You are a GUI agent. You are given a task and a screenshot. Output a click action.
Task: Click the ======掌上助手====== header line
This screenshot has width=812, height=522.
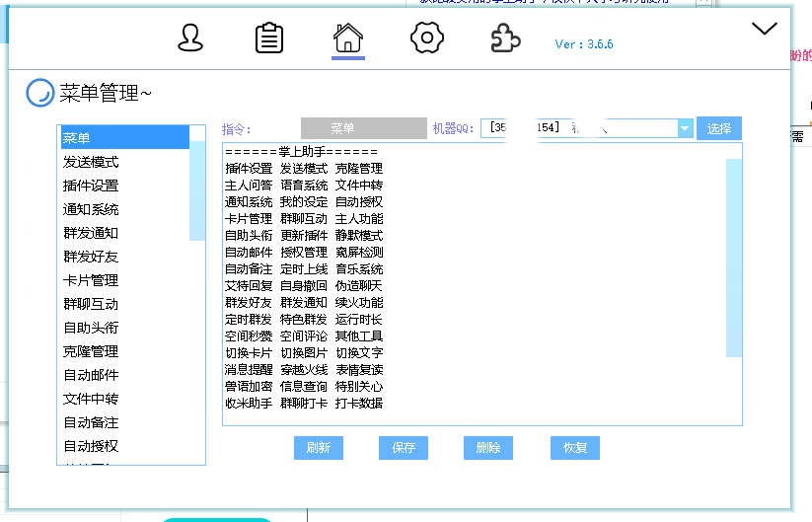(301, 152)
